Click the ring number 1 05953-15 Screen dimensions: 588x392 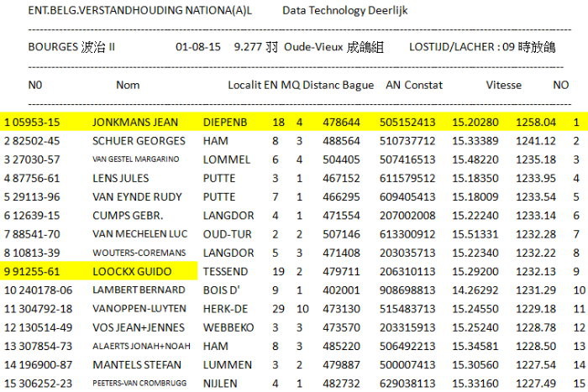tap(32, 123)
